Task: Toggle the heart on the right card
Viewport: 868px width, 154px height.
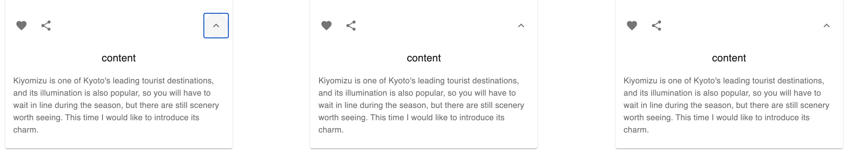Action: pos(632,26)
